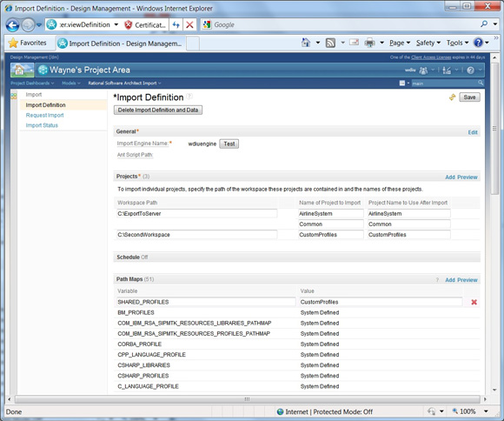The height and width of the screenshot is (421, 504).
Task: Click the green grid sidebar icon
Action: pos(14,96)
